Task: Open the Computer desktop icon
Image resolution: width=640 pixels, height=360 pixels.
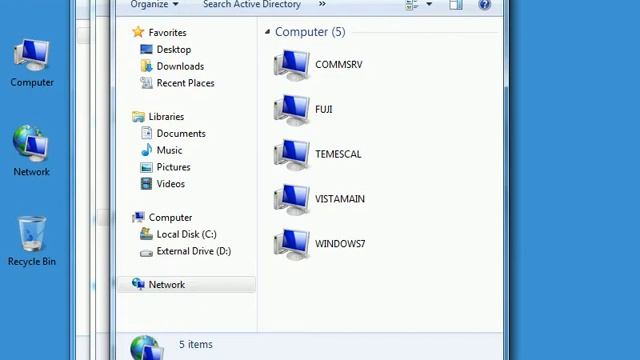Action: pyautogui.click(x=32, y=62)
